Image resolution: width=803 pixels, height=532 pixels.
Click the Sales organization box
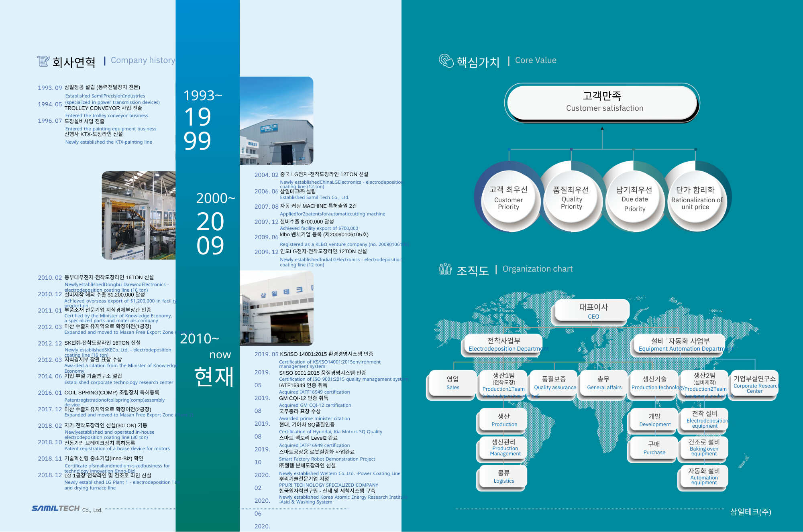pos(452,383)
